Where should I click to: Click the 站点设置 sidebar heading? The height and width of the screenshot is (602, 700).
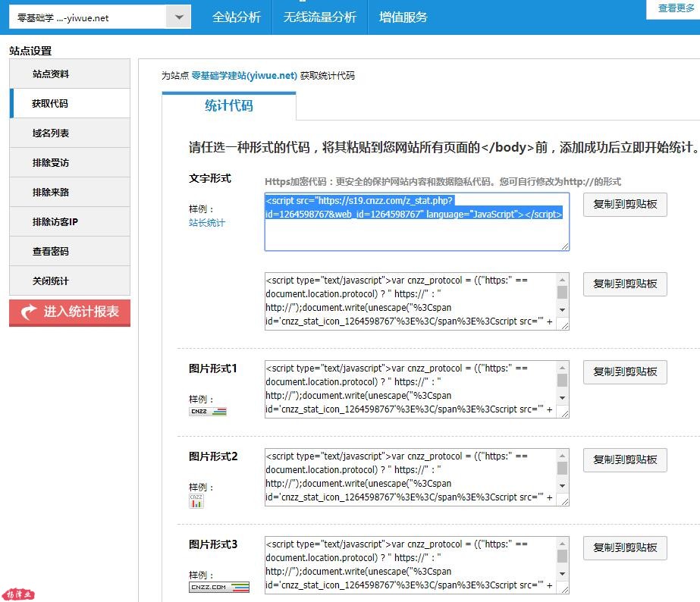30,51
